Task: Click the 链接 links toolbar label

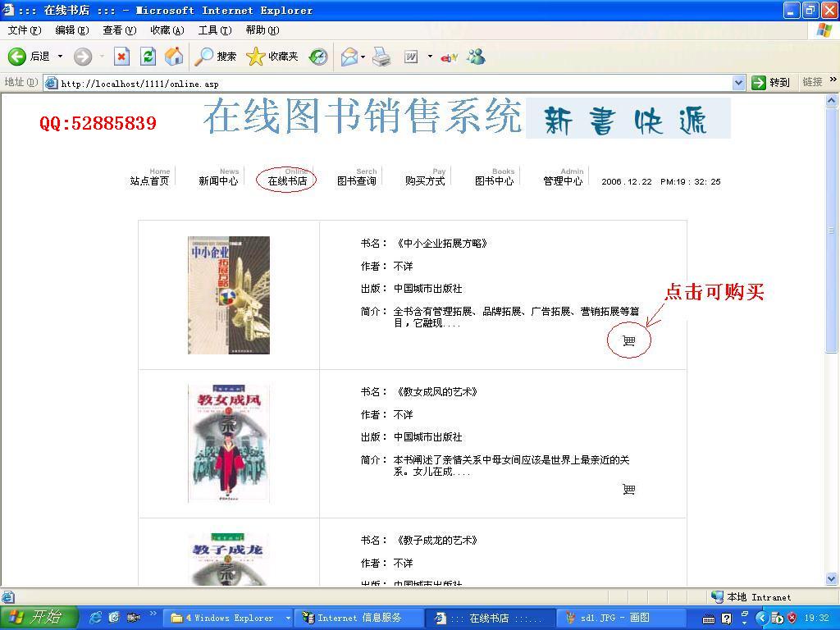Action: (812, 83)
